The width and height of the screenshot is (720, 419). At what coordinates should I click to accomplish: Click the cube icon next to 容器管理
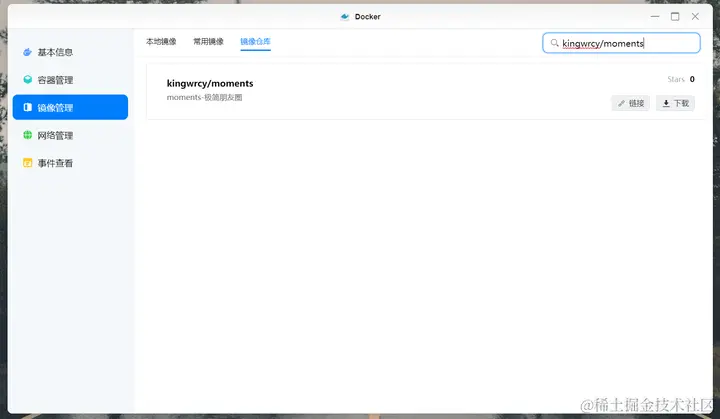click(x=28, y=79)
